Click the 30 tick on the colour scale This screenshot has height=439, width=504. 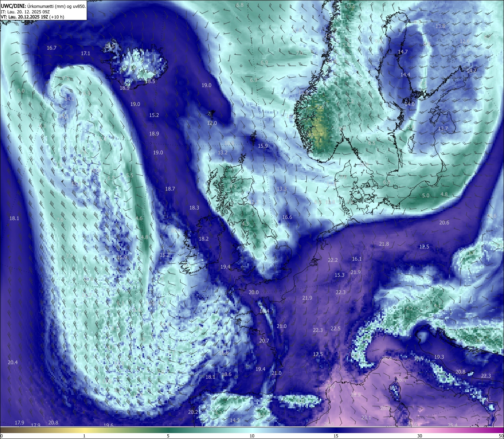point(420,435)
